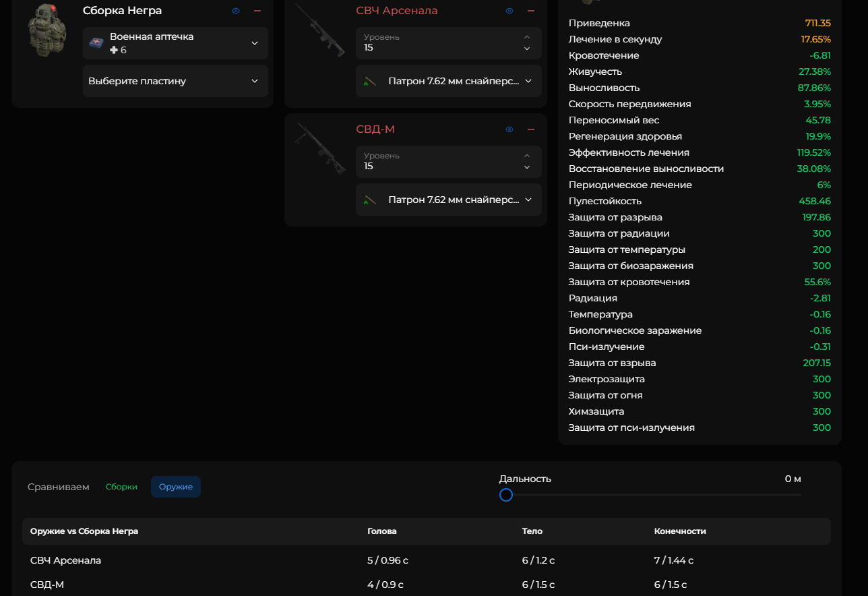Click the armor image of Сборка Негра
Viewport: 868px width, 596px height.
click(x=47, y=30)
